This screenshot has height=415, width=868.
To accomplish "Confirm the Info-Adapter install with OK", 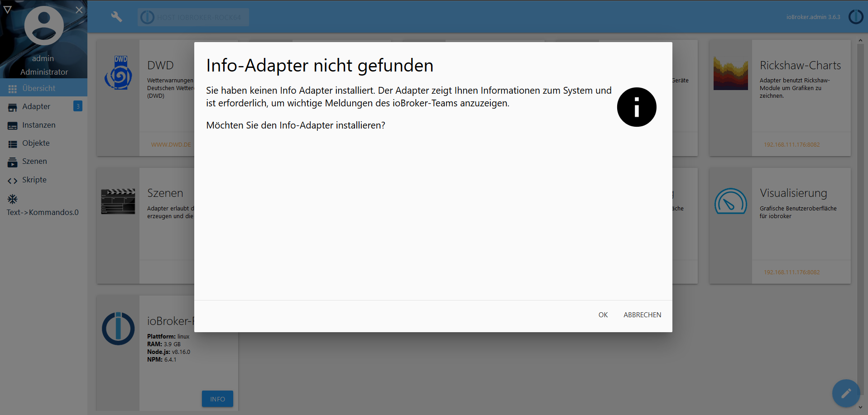I will coord(603,315).
